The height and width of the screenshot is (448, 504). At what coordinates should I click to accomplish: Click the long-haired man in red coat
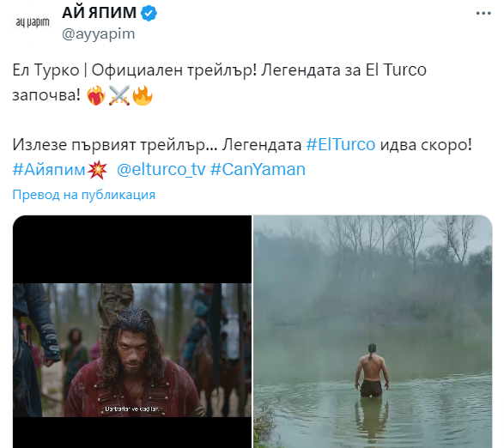[133, 363]
